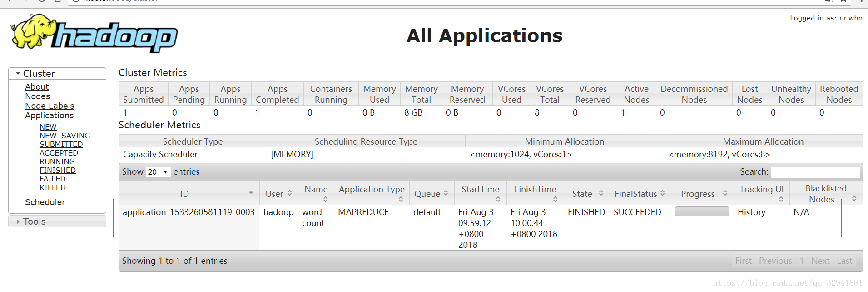Open the Scheduler page
Viewport: 868px width, 292px height.
45,202
